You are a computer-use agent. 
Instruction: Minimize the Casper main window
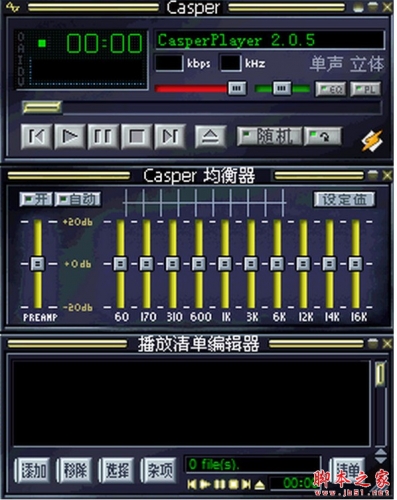(x=359, y=7)
